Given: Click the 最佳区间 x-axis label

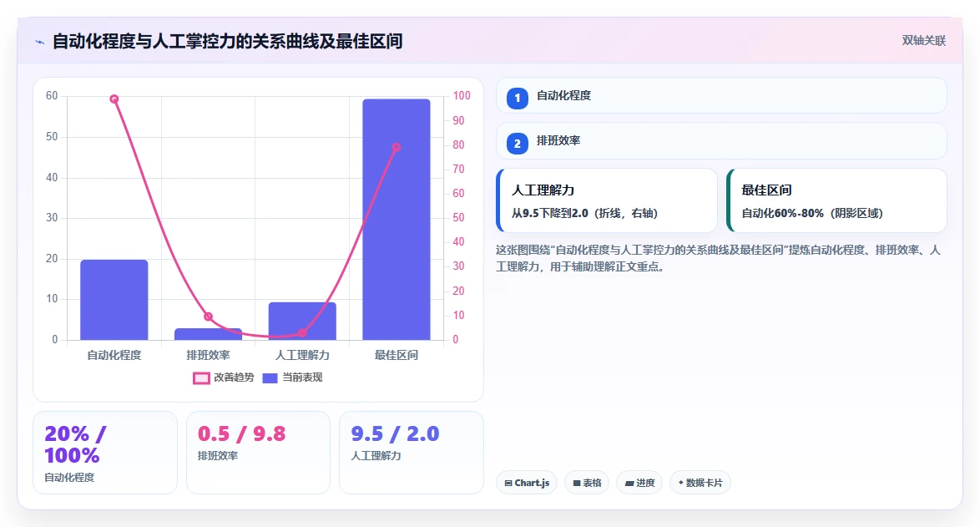Looking at the screenshot, I should pyautogui.click(x=397, y=355).
